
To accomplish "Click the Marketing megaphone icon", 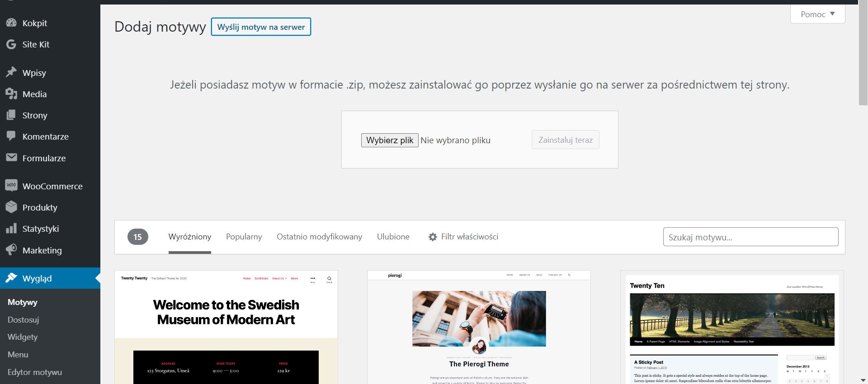I will pos(11,250).
